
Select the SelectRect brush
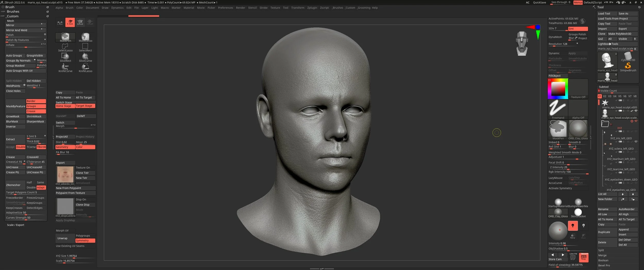[85, 47]
